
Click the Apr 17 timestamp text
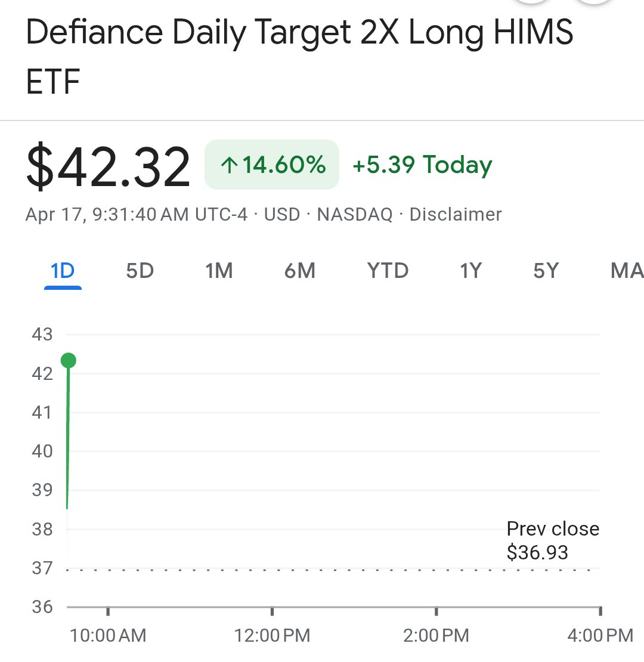coord(137,215)
